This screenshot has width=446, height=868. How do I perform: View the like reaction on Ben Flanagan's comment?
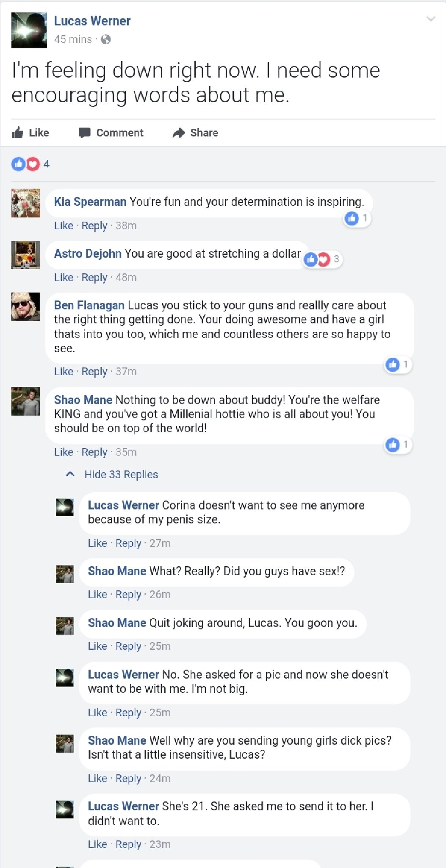pyautogui.click(x=398, y=364)
